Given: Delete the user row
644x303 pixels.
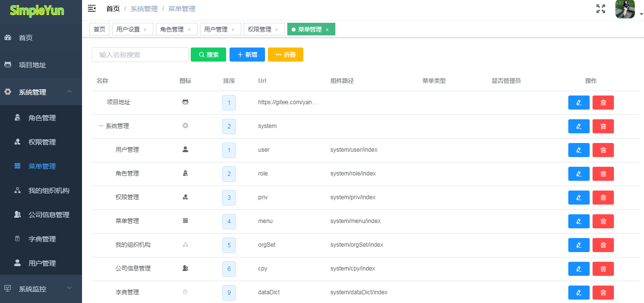Looking at the screenshot, I should click(x=603, y=150).
